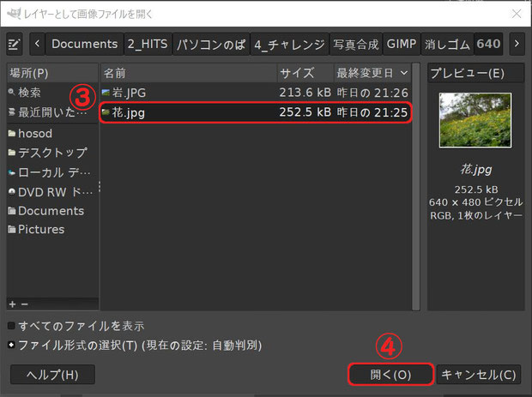The height and width of the screenshot is (397, 532).
Task: Close the レイヤーとして画像ファイルを開く dialog
Action: 517,14
